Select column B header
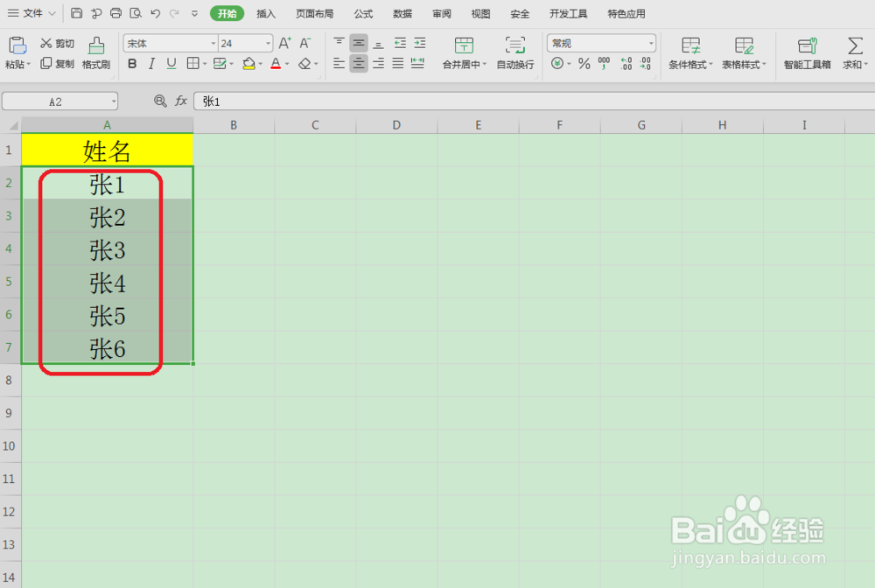The image size is (875, 588). click(234, 125)
